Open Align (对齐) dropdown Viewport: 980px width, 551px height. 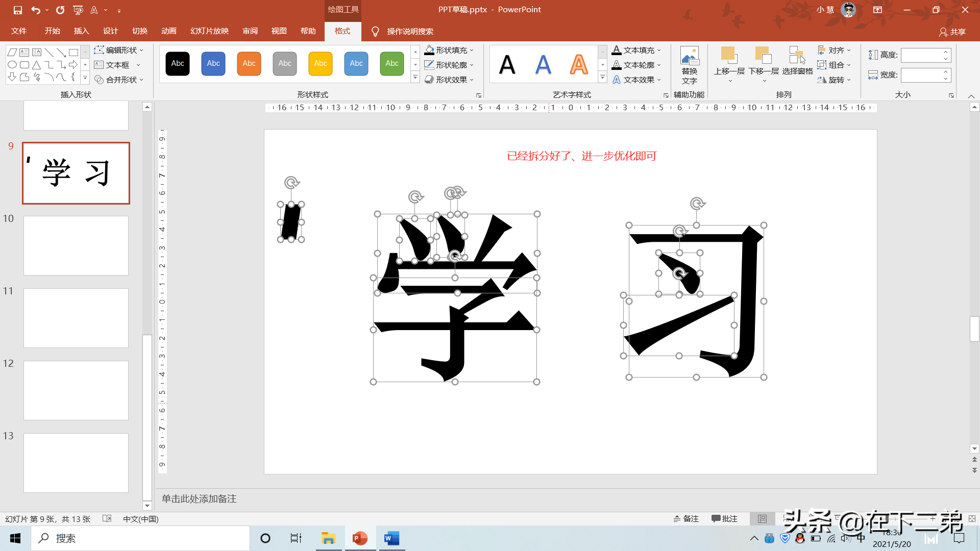click(x=835, y=50)
